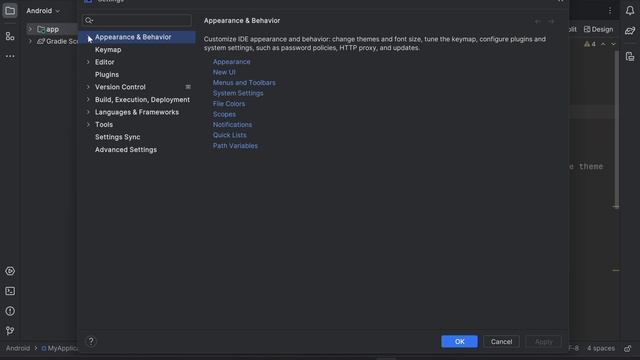Image resolution: width=640 pixels, height=360 pixels.
Task: Expand Build, Execution, Deployment section
Action: pyautogui.click(x=88, y=100)
